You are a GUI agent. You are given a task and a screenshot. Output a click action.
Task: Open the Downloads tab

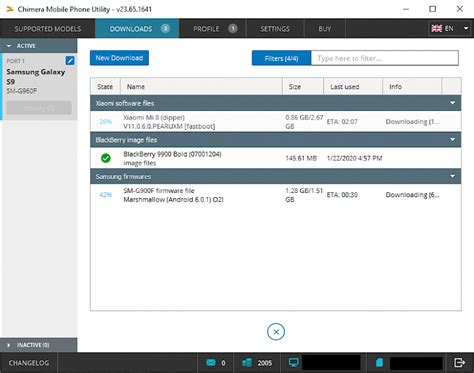point(137,29)
